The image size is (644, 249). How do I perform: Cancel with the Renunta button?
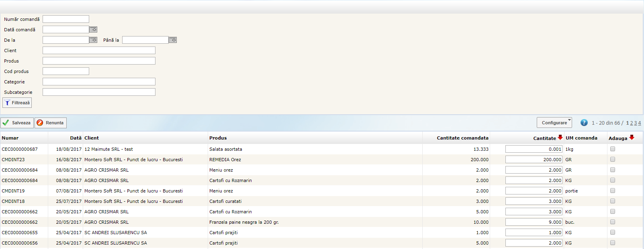(x=51, y=123)
